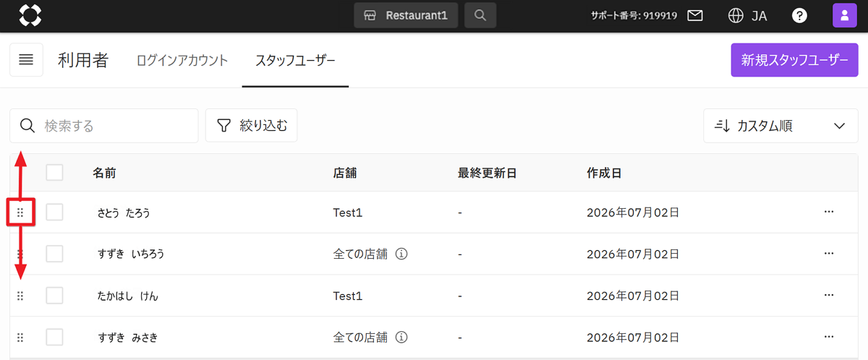The image size is (868, 360).
Task: Open more options for たかはし けん
Action: pyautogui.click(x=829, y=295)
